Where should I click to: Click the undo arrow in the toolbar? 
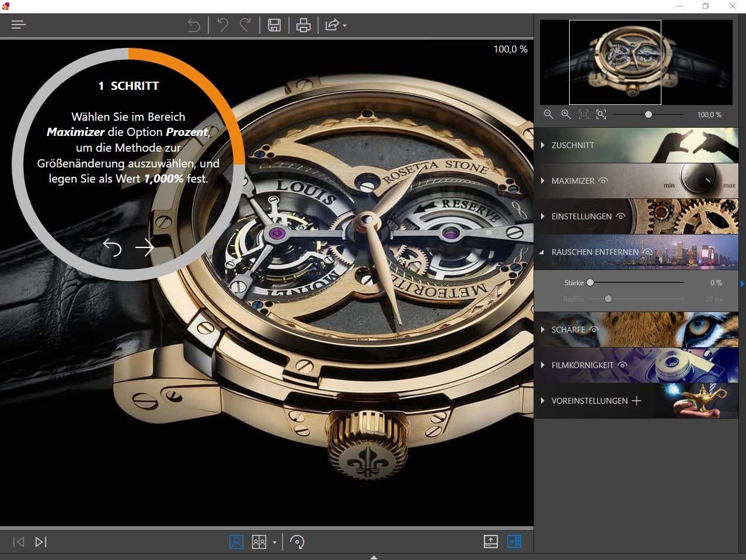tap(222, 24)
